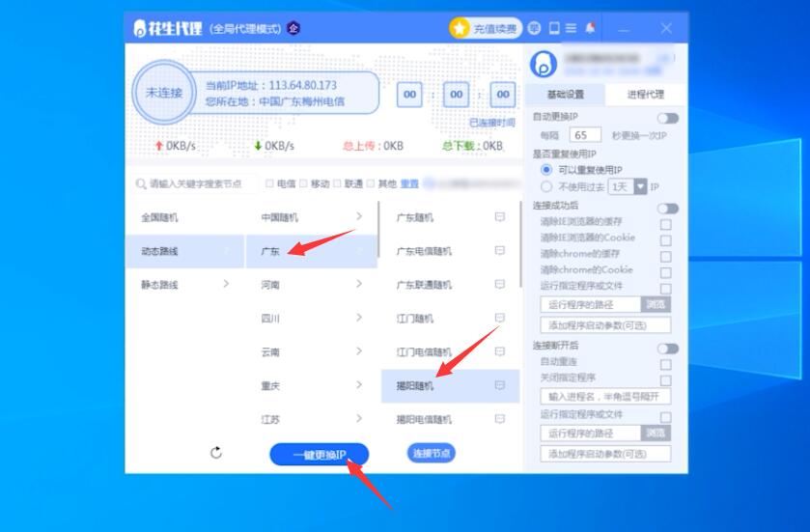
Task: Check the 清除IE浏览器的缓存 checkbox
Action: (x=665, y=224)
